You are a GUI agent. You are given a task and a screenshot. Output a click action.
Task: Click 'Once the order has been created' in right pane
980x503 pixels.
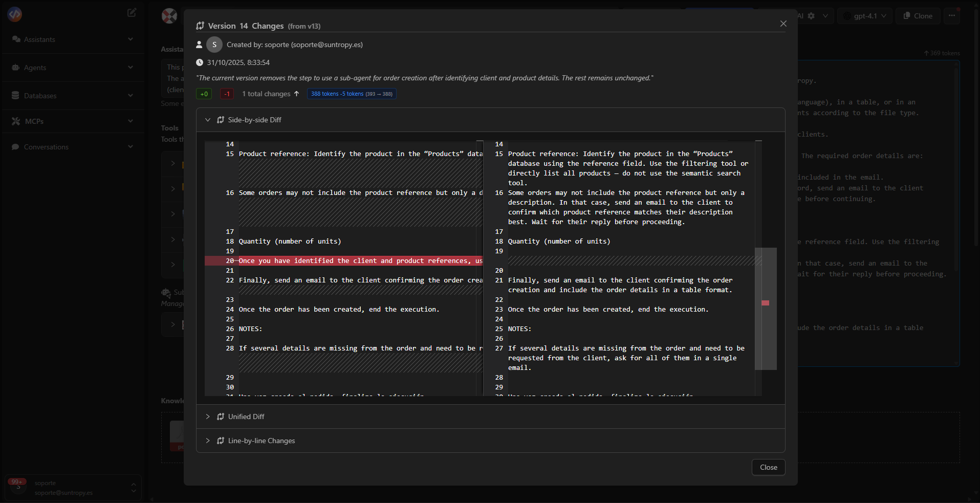click(x=608, y=310)
